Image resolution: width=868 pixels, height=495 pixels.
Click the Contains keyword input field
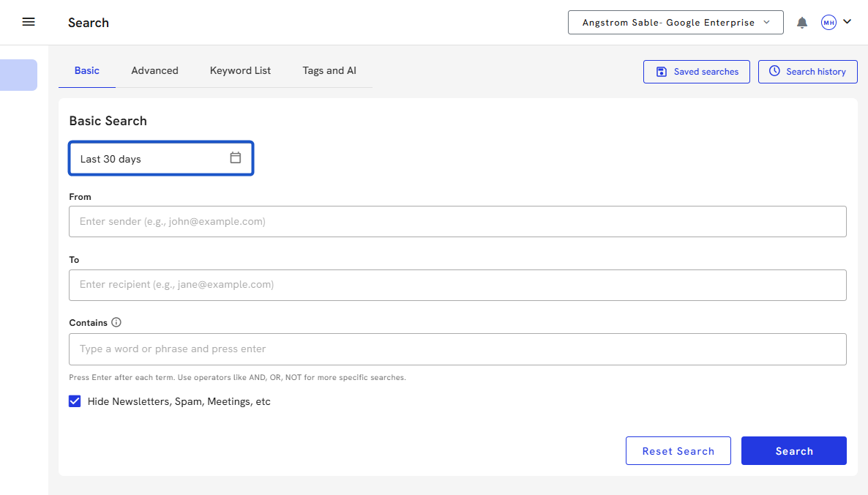click(x=457, y=349)
